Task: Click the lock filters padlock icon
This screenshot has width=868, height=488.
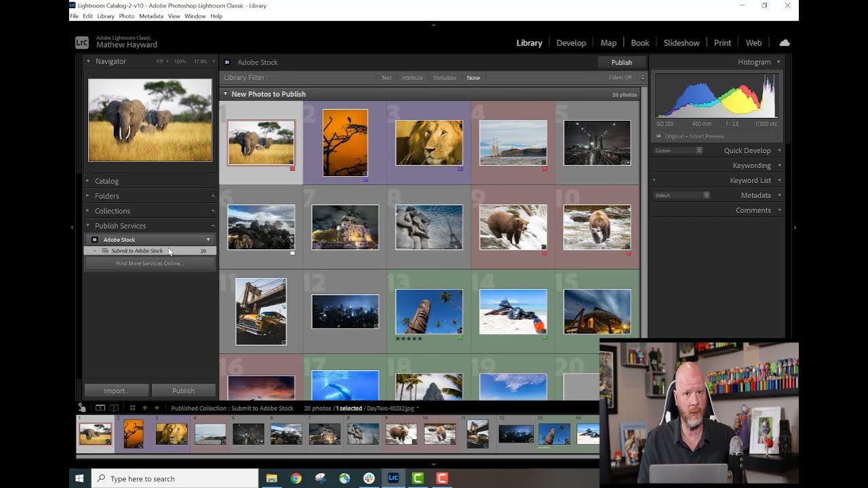Action: tap(643, 78)
